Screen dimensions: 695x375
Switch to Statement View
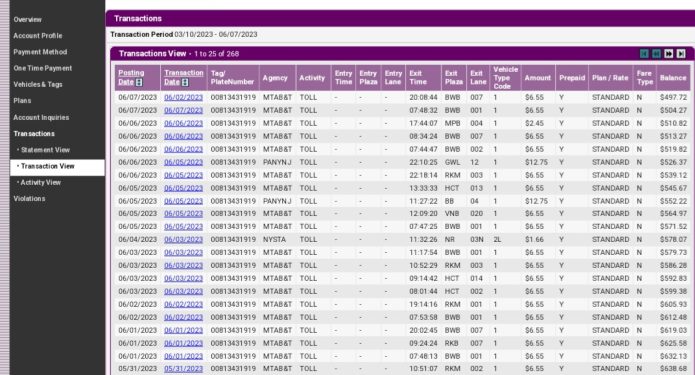tap(44, 150)
